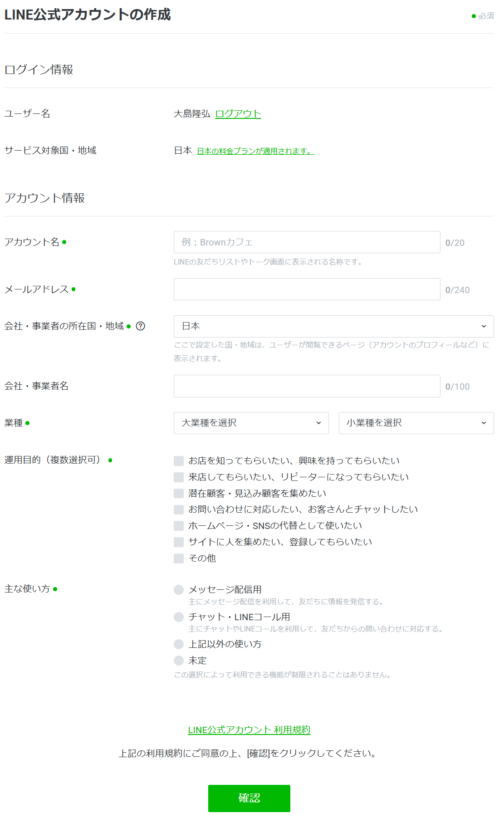504x823 pixels.
Task: Enable 潜在顧客・見込み顧客を集めたい checkbox
Action: tap(179, 494)
